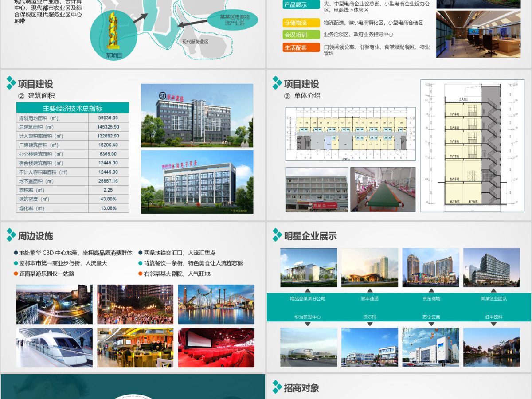Image resolution: width=532 pixels, height=399 pixels.
Task: Click the 顺丰速递 label on teal band
Action: click(x=370, y=298)
